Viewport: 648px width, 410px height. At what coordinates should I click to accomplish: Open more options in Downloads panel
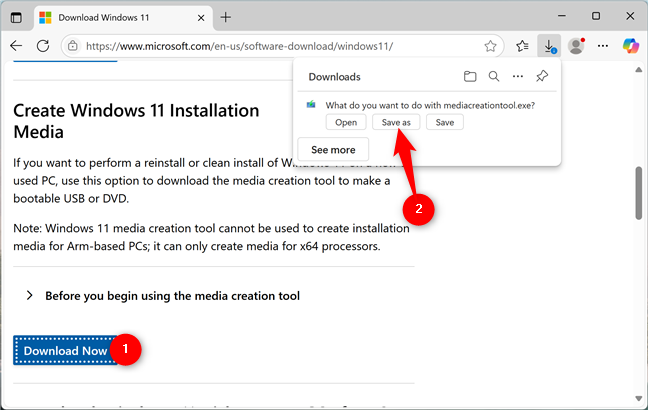(x=518, y=76)
